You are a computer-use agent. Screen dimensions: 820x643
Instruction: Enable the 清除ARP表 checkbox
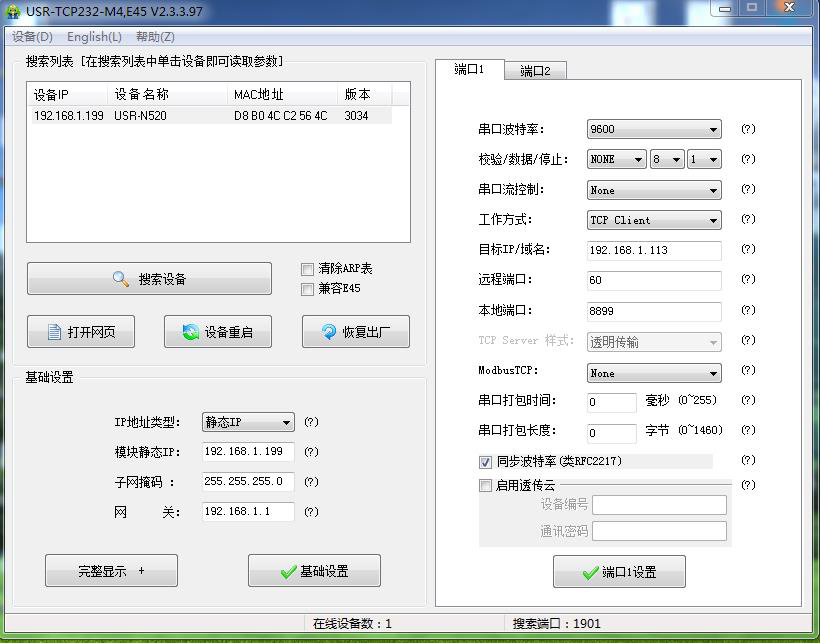click(x=308, y=269)
